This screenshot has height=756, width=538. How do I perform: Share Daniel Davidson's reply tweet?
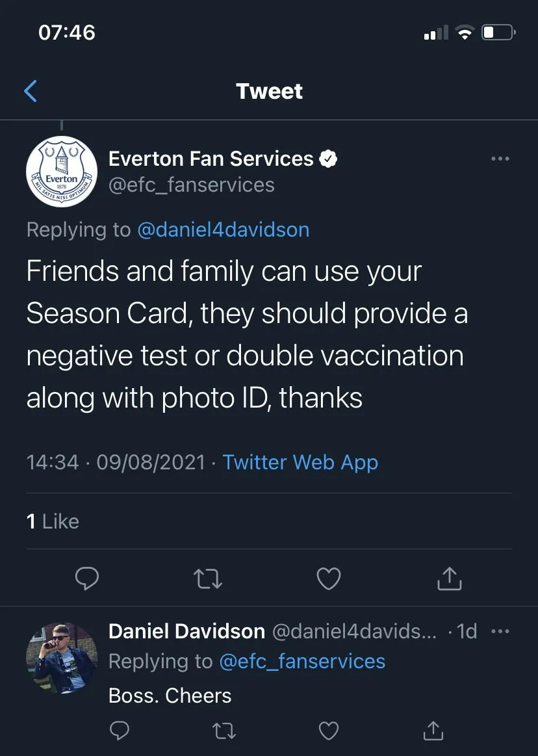click(433, 731)
